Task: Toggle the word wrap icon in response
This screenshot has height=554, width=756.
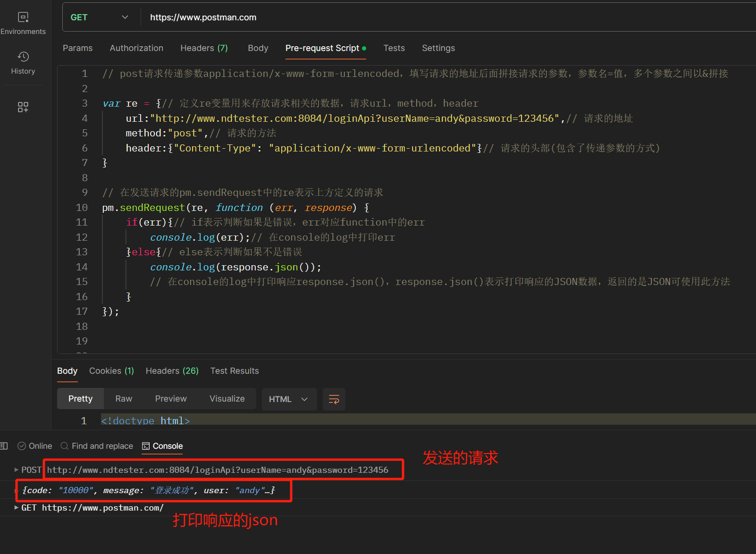Action: tap(334, 399)
